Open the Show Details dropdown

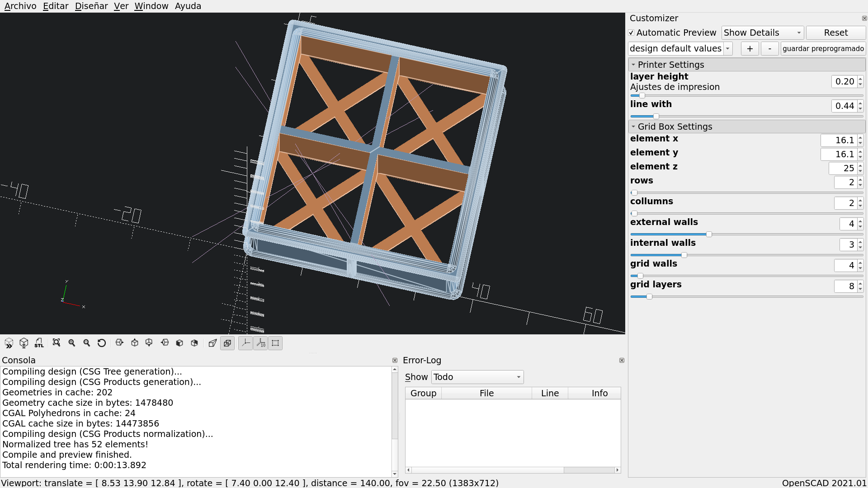762,33
